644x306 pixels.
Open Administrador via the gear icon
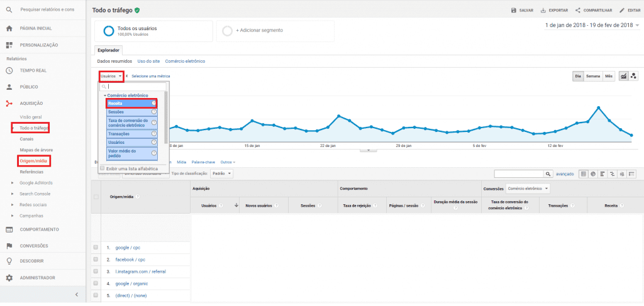[x=9, y=278]
